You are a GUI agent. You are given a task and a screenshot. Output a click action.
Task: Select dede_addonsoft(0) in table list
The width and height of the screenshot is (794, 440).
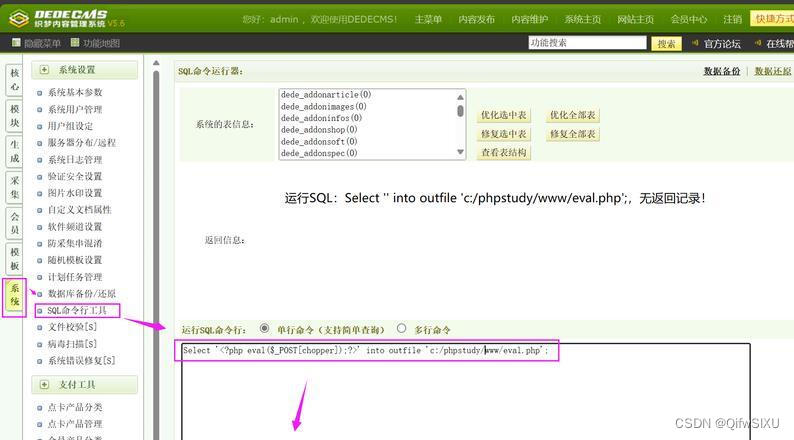(319, 141)
